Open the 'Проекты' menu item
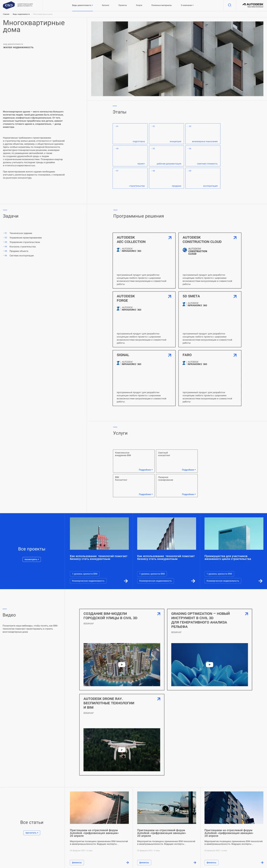 coord(122,5)
